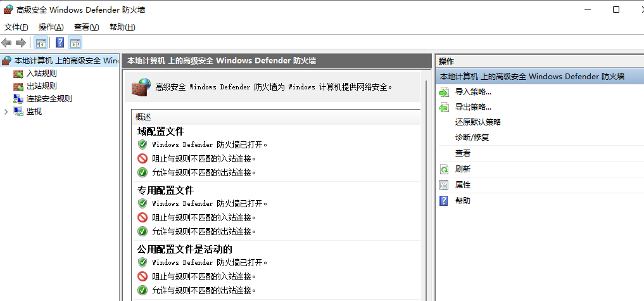
Task: Click the 入站规则 brick wall icon
Action: (x=18, y=74)
